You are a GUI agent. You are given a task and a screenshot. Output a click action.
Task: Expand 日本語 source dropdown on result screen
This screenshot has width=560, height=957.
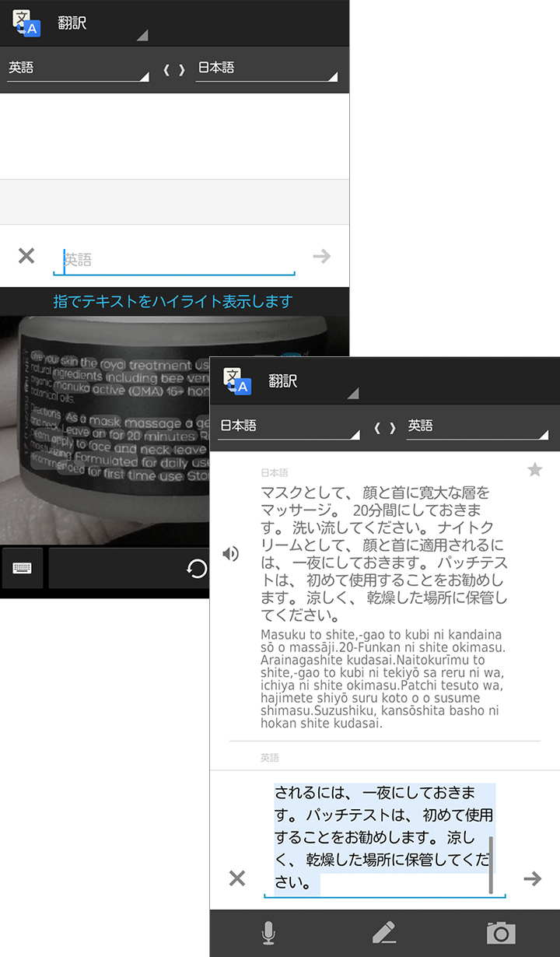289,426
